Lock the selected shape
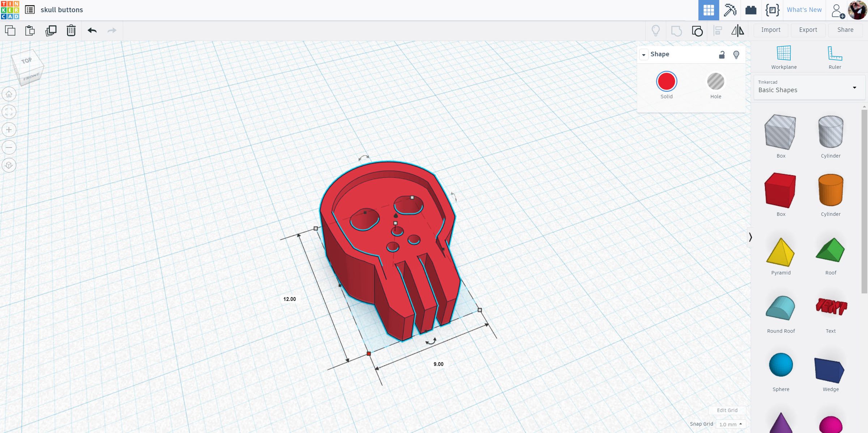868x433 pixels. 722,54
